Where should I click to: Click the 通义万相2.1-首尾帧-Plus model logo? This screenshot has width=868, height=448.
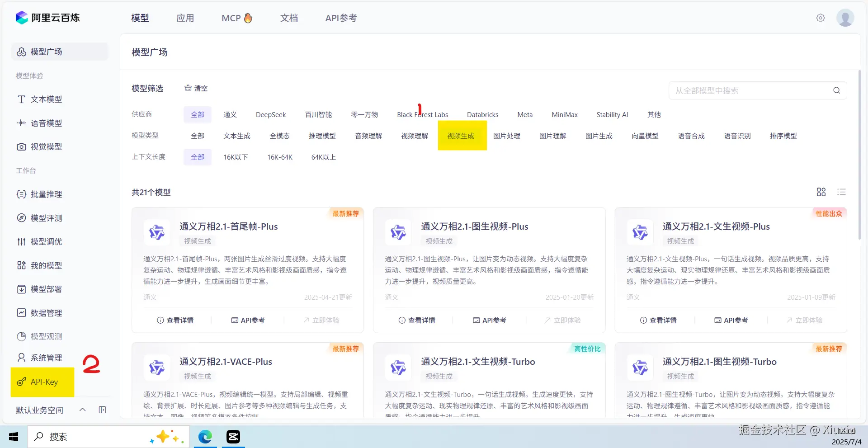(157, 232)
